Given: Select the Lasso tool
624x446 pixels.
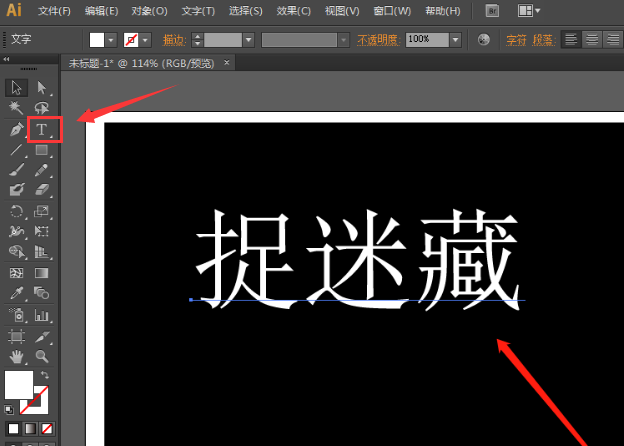Looking at the screenshot, I should (x=42, y=108).
